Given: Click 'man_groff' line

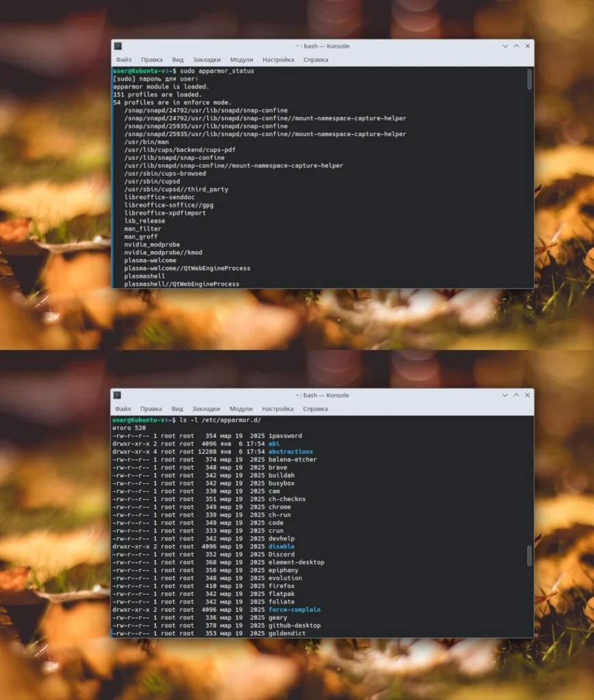Looking at the screenshot, I should (141, 237).
